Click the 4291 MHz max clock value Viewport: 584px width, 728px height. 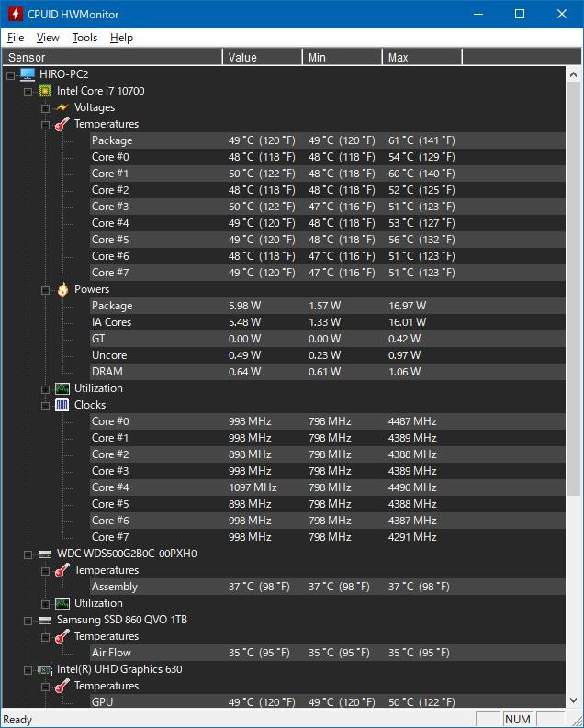point(412,537)
